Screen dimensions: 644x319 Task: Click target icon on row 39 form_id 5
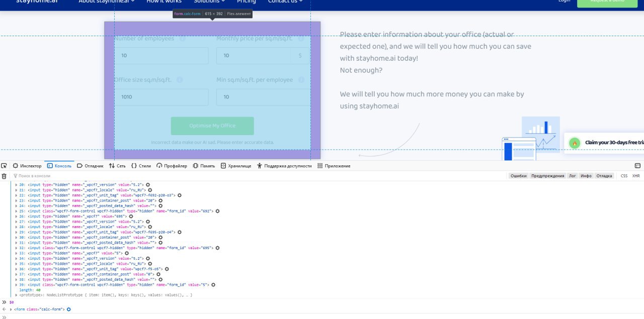click(213, 285)
